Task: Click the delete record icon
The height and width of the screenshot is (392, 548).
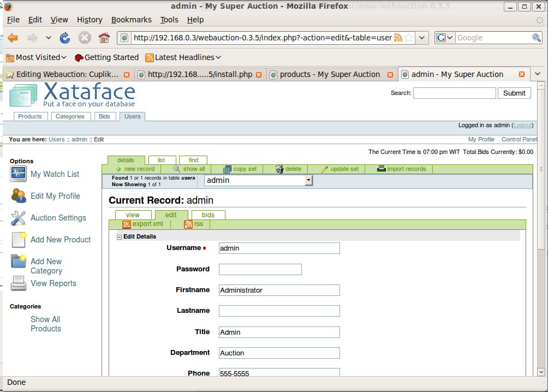Action: pos(279,169)
